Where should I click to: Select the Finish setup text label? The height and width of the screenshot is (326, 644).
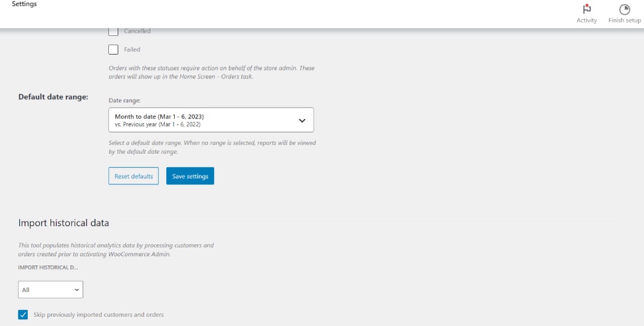(624, 21)
